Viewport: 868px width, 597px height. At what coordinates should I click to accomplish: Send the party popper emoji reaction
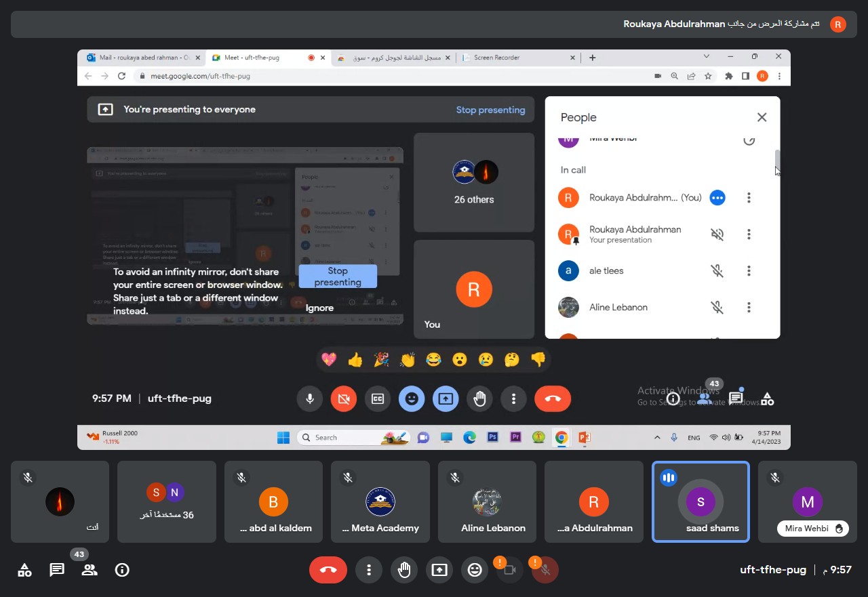tap(381, 360)
